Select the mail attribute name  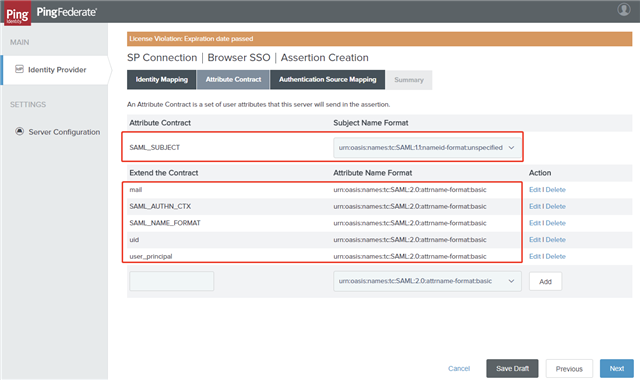coord(136,190)
